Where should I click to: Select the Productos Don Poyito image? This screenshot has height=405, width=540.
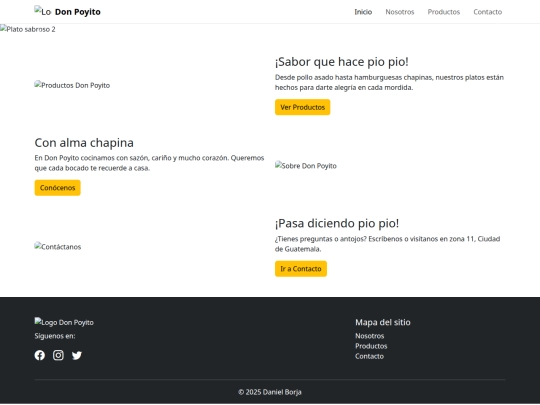(72, 85)
